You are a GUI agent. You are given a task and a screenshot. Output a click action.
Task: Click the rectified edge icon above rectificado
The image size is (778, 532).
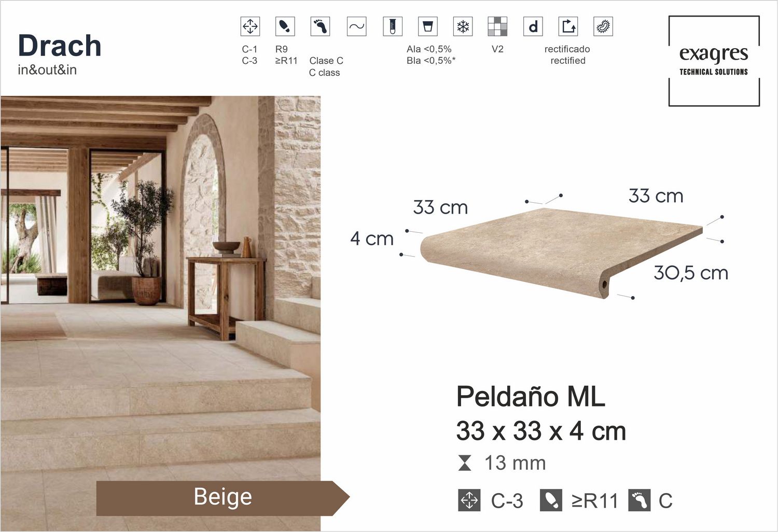[x=568, y=26]
